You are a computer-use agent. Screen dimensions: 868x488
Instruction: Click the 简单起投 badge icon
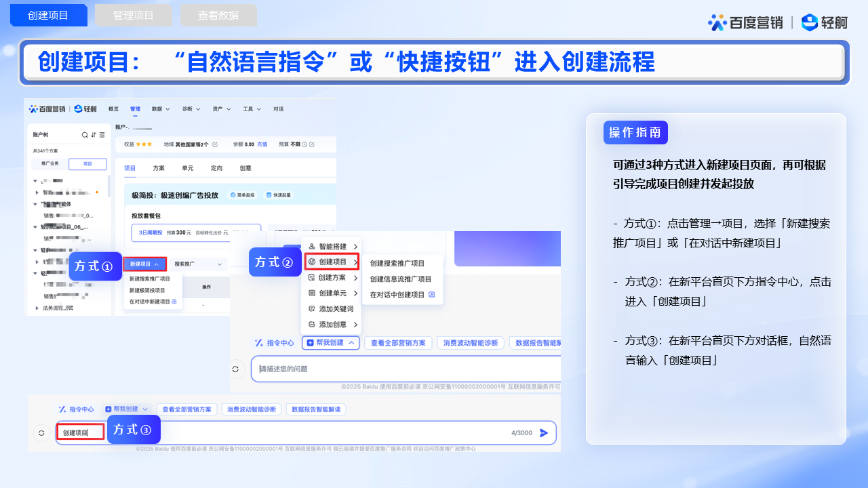(233, 195)
